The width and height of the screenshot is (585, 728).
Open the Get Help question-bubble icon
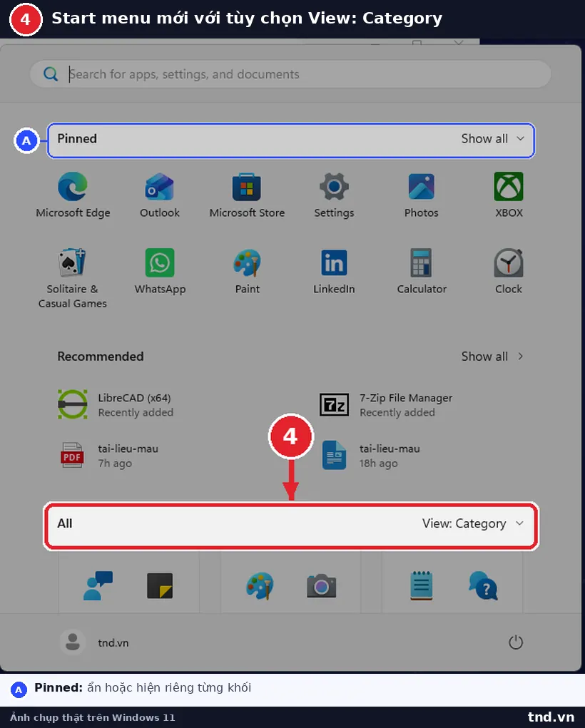coord(483,585)
